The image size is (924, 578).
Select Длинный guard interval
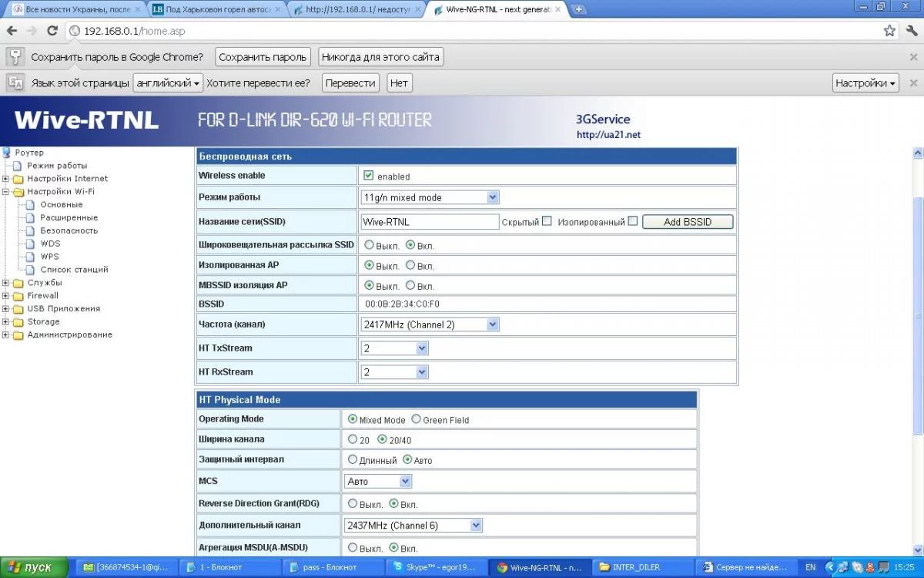coord(353,459)
